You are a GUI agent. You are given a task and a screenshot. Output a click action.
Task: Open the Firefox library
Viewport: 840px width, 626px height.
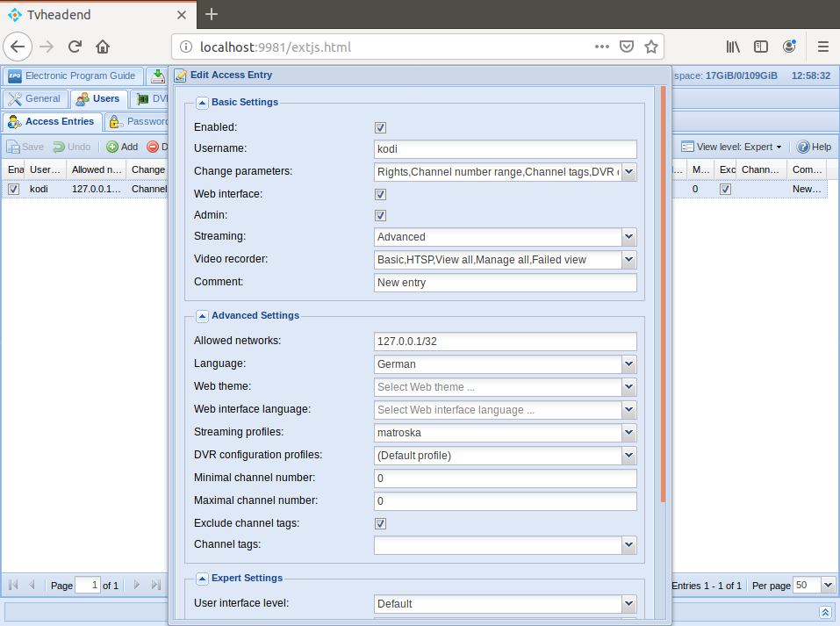(x=733, y=47)
